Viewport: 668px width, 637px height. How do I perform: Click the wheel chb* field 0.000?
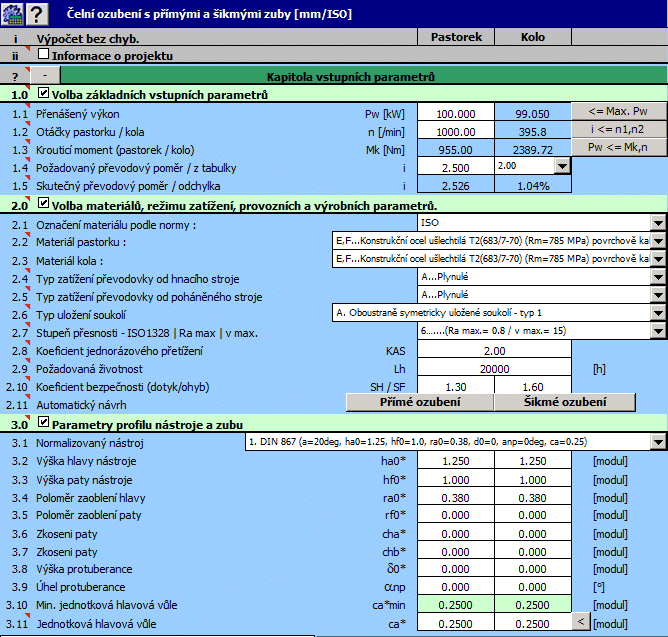pyautogui.click(x=533, y=551)
